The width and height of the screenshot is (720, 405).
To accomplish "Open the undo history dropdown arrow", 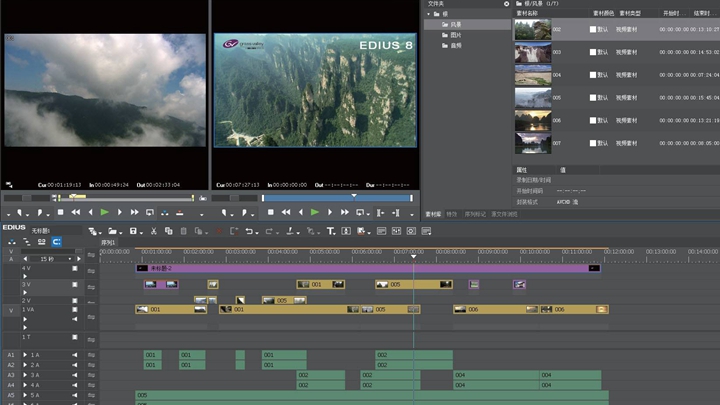I will point(256,233).
